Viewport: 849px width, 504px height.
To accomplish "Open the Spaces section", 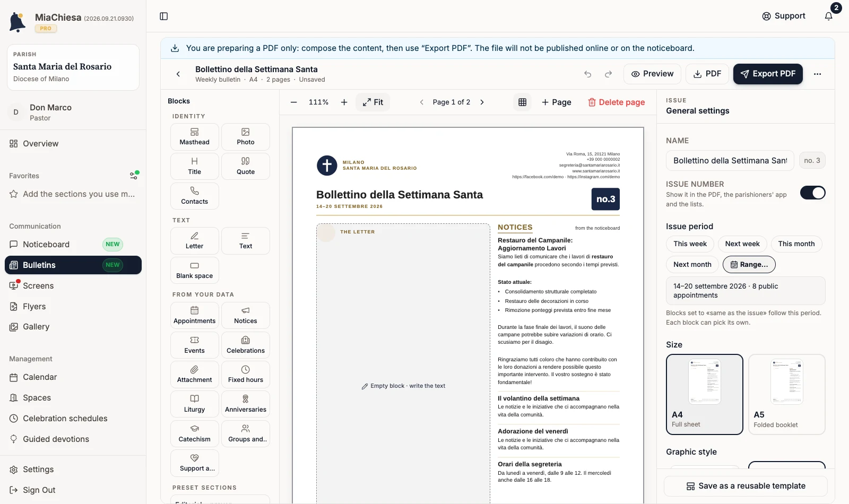I will point(73,398).
